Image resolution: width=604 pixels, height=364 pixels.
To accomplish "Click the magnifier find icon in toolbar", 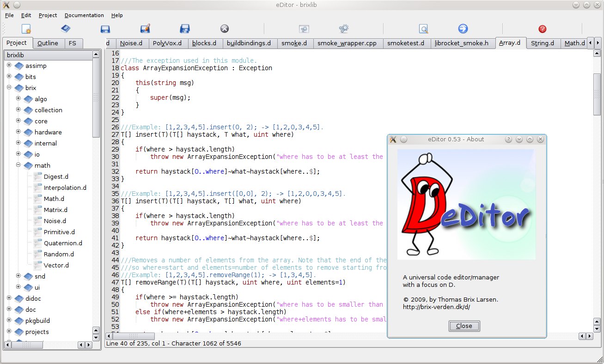I will [423, 29].
